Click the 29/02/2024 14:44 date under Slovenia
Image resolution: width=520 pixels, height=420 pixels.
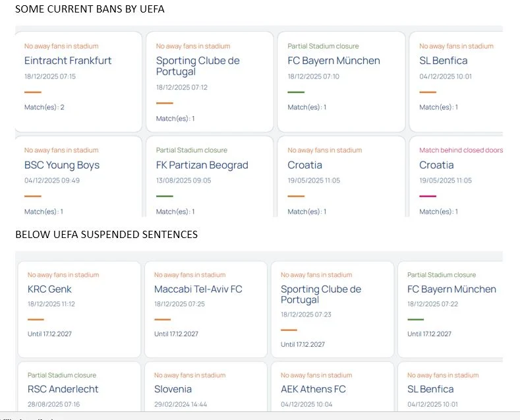tap(181, 404)
